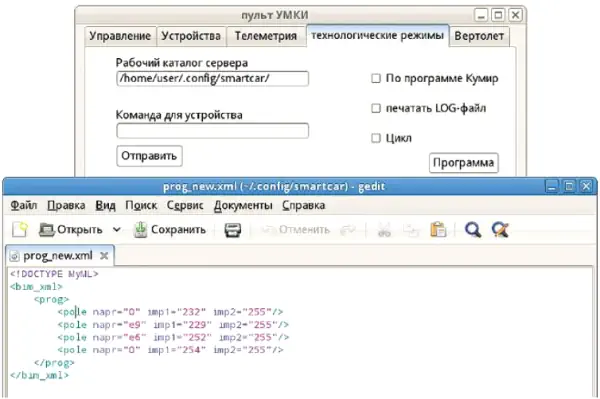The height and width of the screenshot is (399, 600).
Task: Click the <!DOCTYPE MyML> line
Action: (x=54, y=274)
